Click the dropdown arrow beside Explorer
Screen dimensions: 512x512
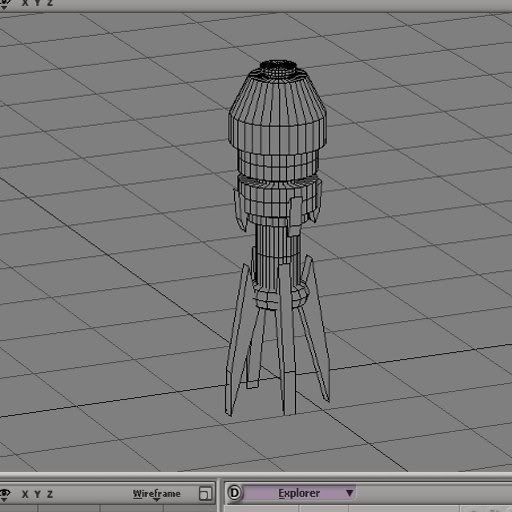(349, 493)
